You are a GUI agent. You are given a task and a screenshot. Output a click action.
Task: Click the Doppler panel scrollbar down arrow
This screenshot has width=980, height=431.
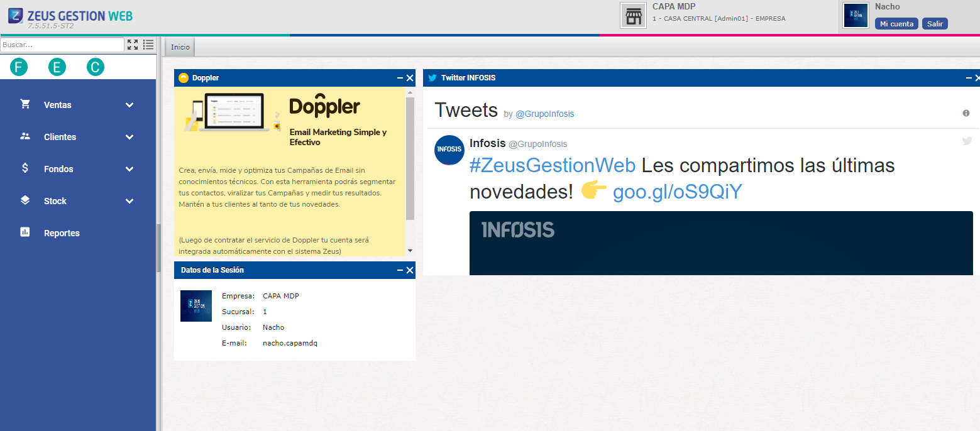tap(410, 251)
